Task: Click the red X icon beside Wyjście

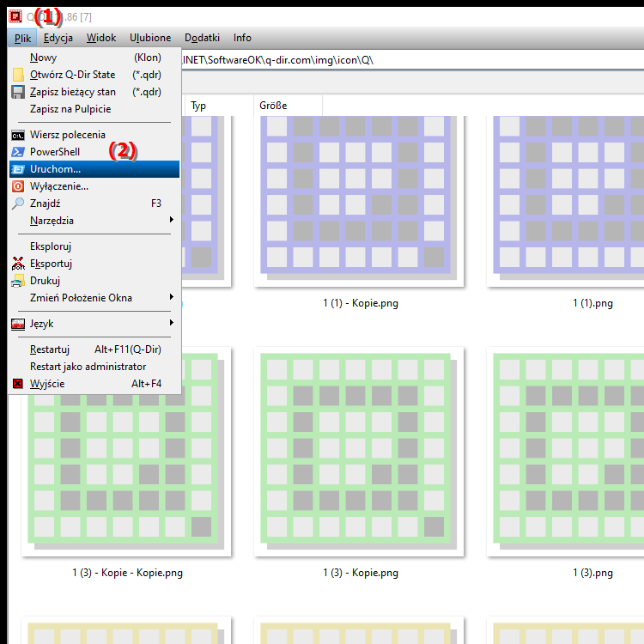Action: click(x=18, y=384)
